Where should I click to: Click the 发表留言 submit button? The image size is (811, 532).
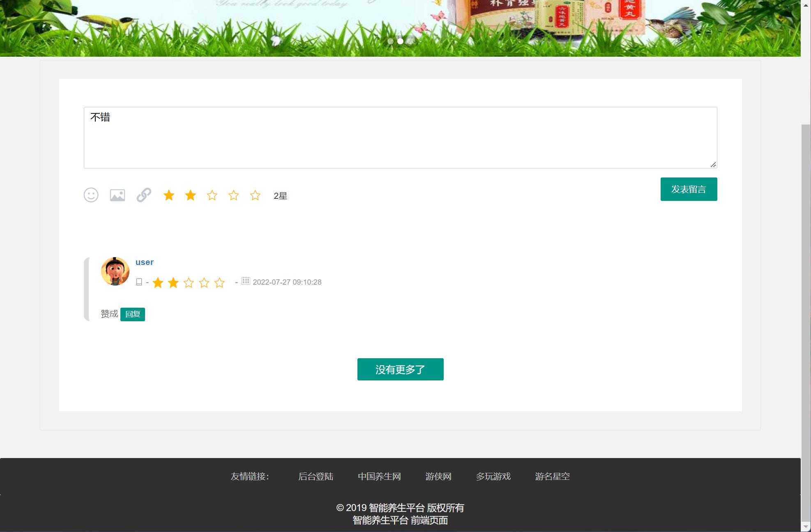pyautogui.click(x=689, y=189)
